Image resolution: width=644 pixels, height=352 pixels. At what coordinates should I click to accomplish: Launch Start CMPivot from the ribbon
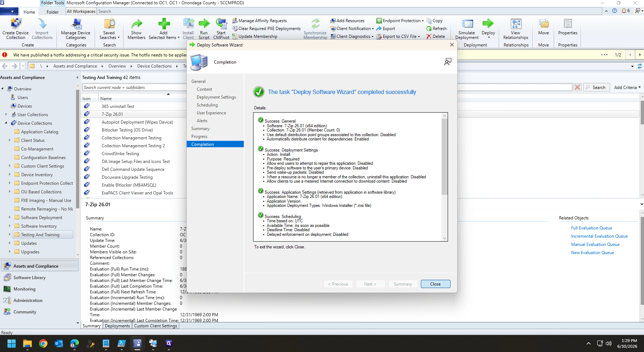tap(221, 29)
